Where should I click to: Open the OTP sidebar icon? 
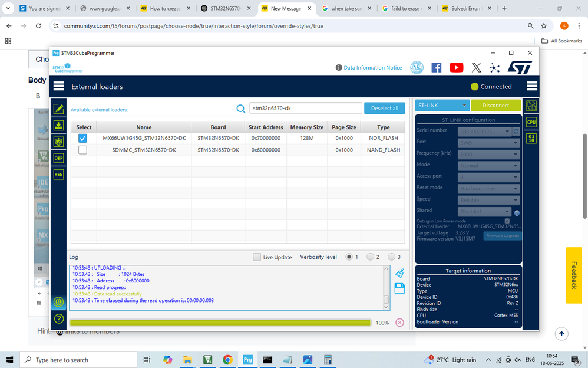click(x=58, y=158)
